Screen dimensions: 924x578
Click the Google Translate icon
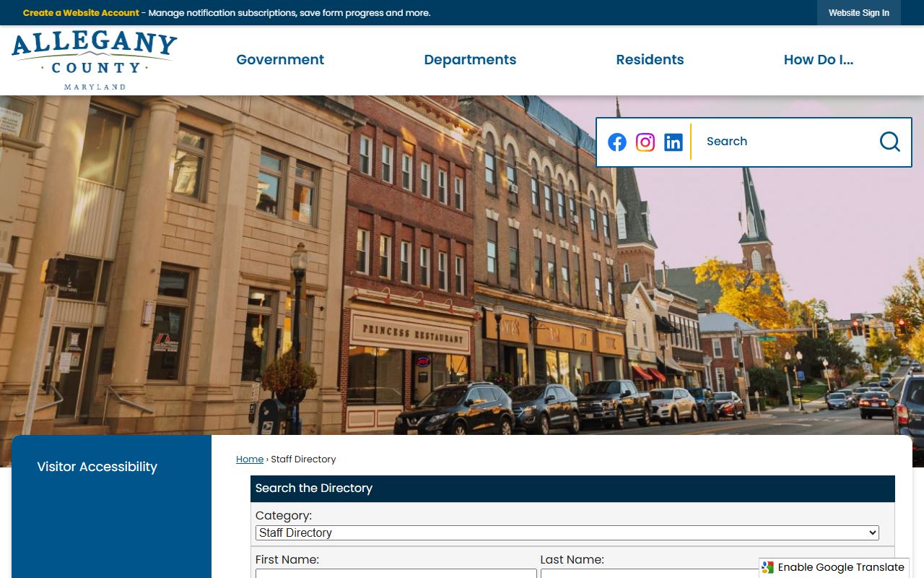(x=768, y=568)
